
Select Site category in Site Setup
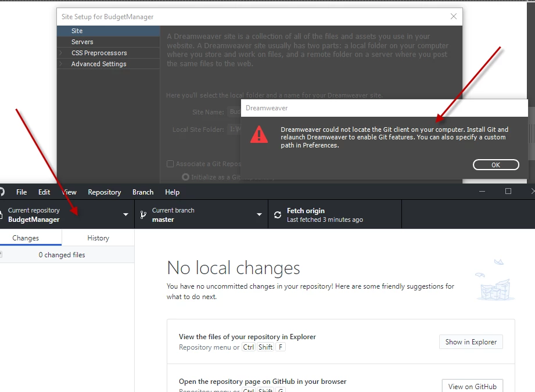(x=109, y=31)
